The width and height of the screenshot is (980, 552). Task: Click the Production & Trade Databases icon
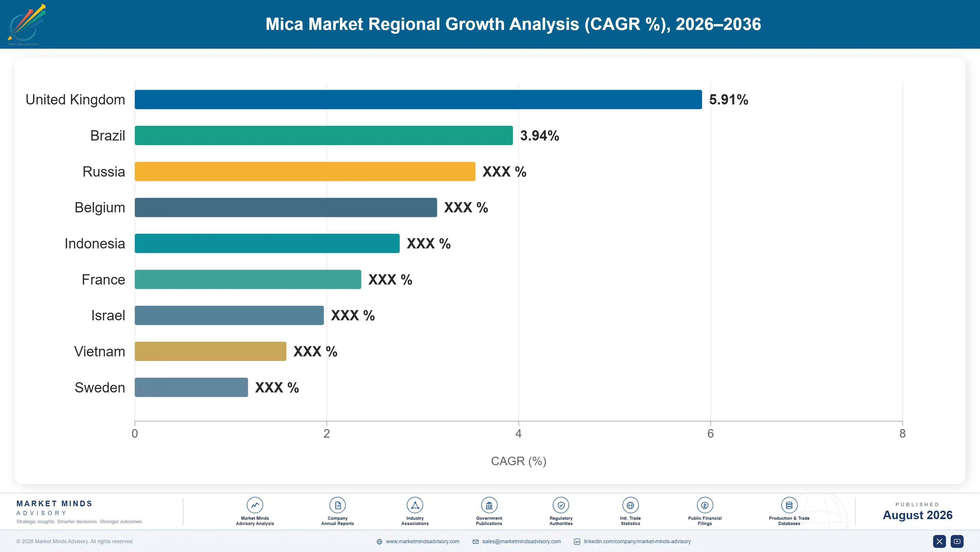[x=789, y=505]
